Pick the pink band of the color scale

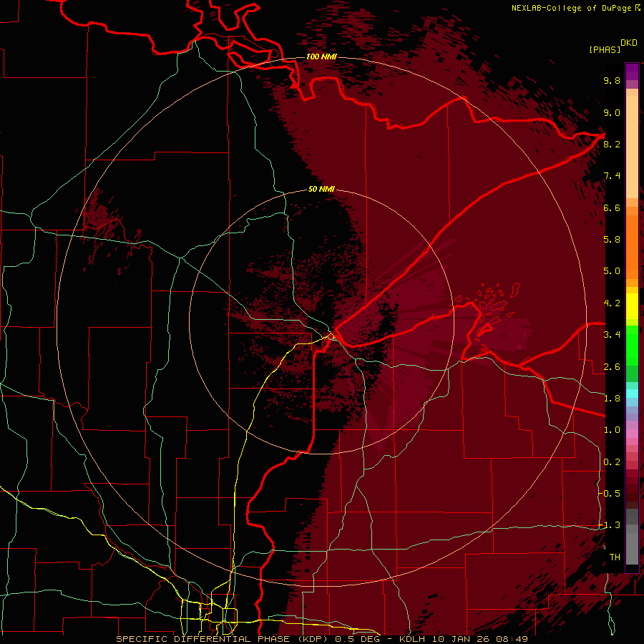632,434
